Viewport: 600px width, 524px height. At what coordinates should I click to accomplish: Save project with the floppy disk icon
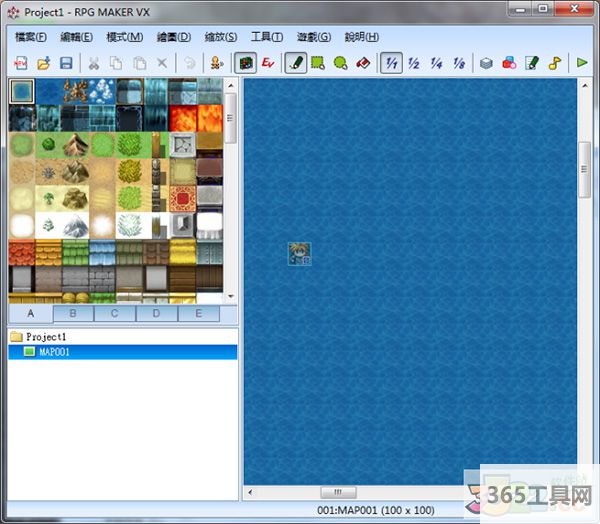pyautogui.click(x=66, y=62)
